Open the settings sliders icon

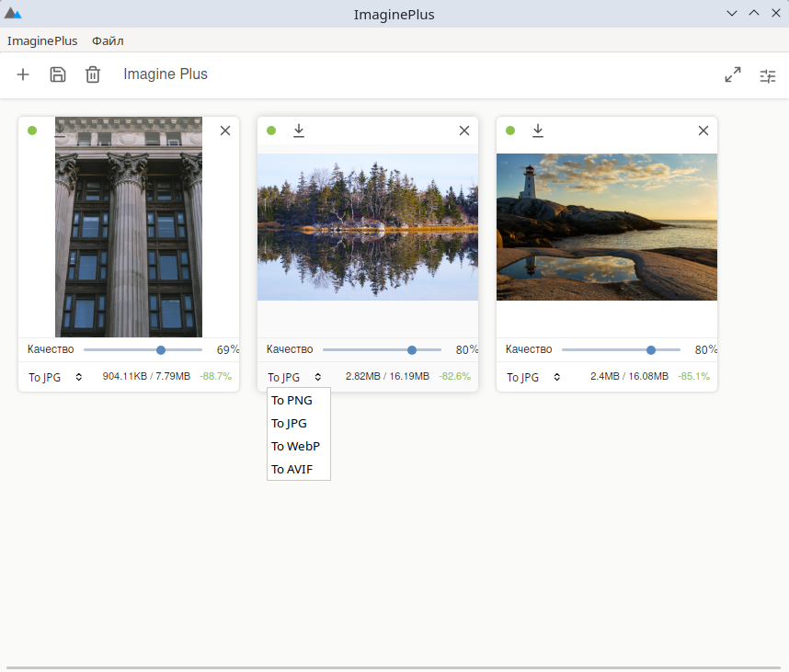click(768, 76)
